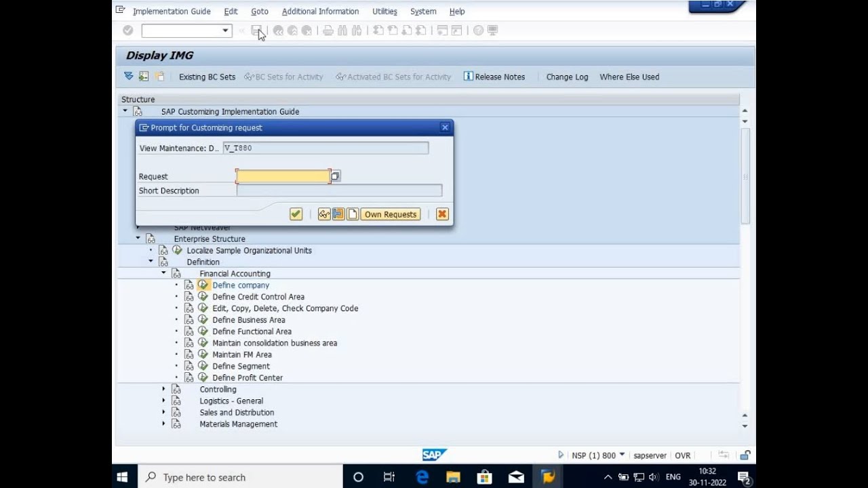The height and width of the screenshot is (488, 868).
Task: Click the execute icon for Maintain FM Area
Action: 203,354
